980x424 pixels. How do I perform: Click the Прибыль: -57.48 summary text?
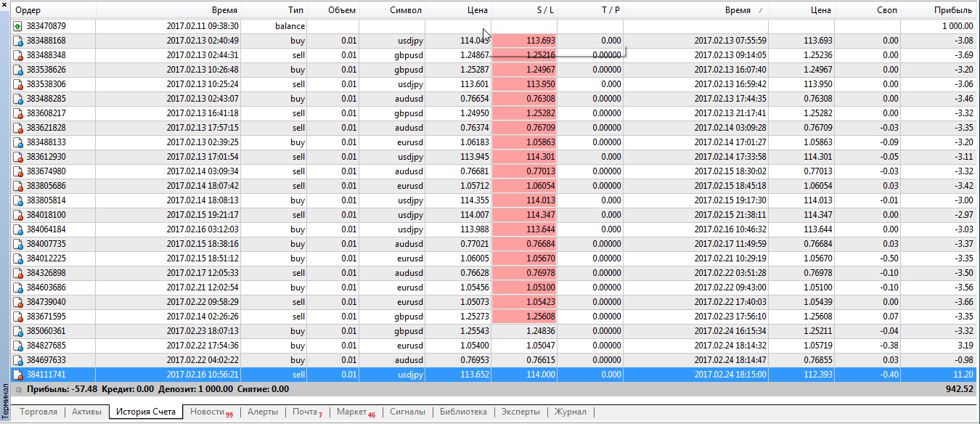pos(62,389)
